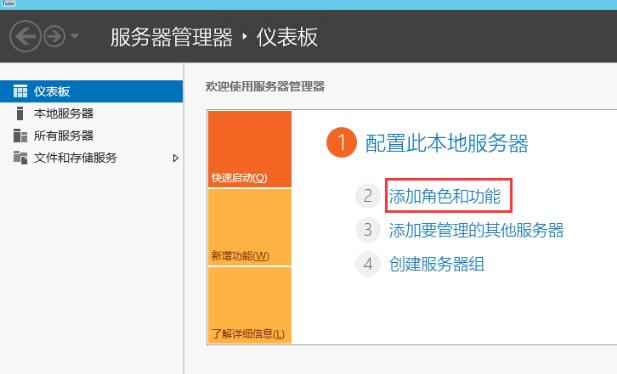The width and height of the screenshot is (617, 374).
Task: Click the 创建服务器组 link
Action: click(x=436, y=264)
